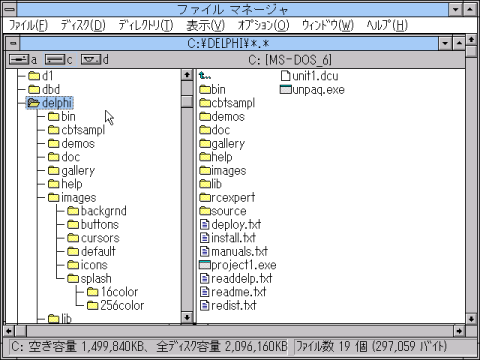Select buttons subfolder in tree
The height and width of the screenshot is (360, 480).
pos(93,225)
